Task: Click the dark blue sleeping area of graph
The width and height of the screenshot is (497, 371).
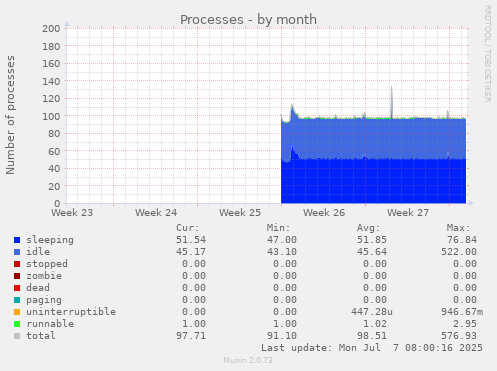Action: point(373,182)
